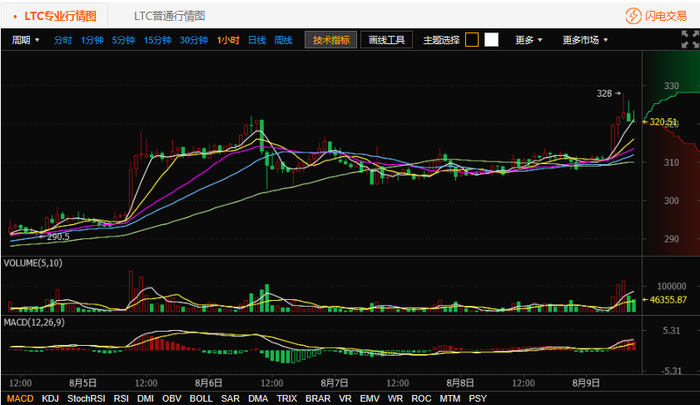This screenshot has height=405, width=700.
Task: Switch chart to 日线 daily period
Action: point(257,40)
